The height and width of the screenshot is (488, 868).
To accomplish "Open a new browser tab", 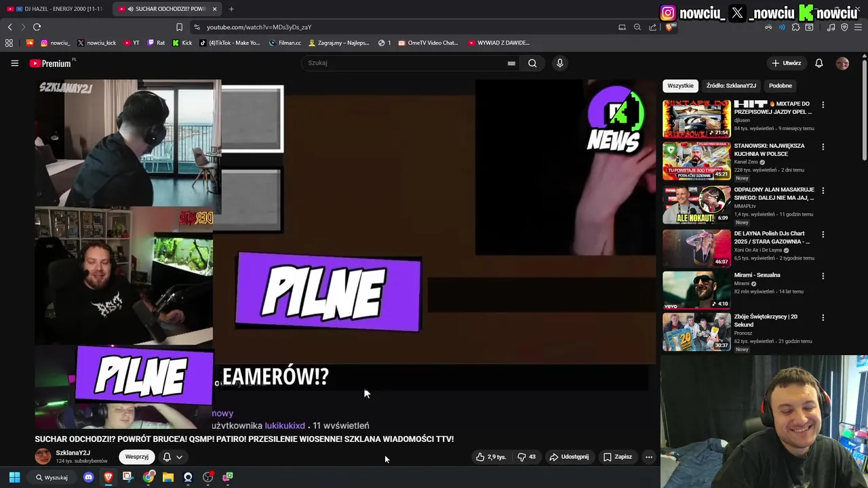I will tap(231, 9).
